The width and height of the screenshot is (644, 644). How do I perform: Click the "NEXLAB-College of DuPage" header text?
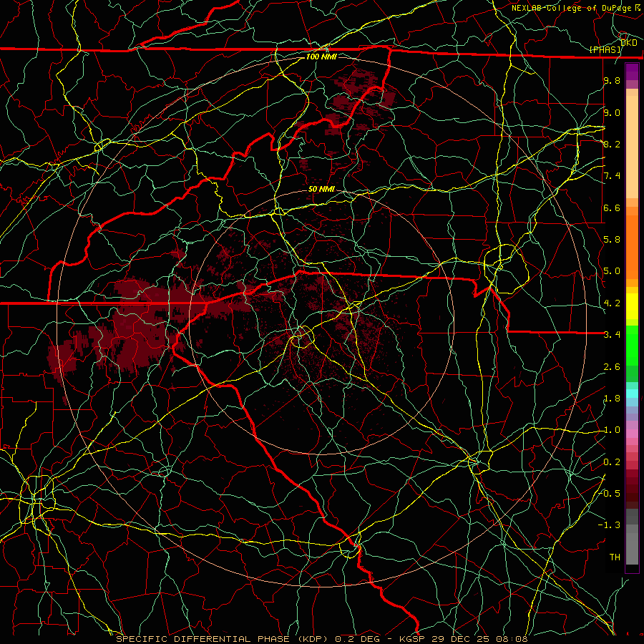571,8
